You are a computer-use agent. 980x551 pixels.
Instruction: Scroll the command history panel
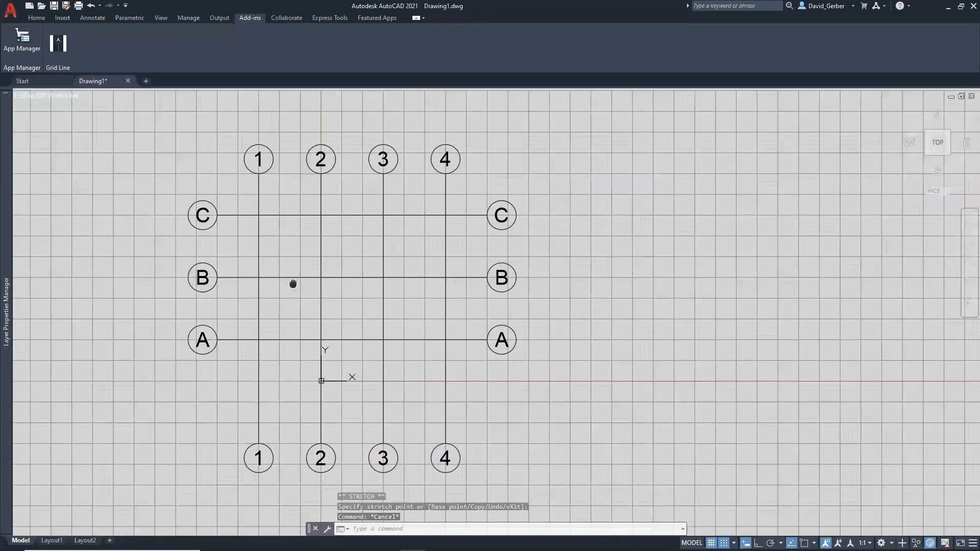point(682,529)
